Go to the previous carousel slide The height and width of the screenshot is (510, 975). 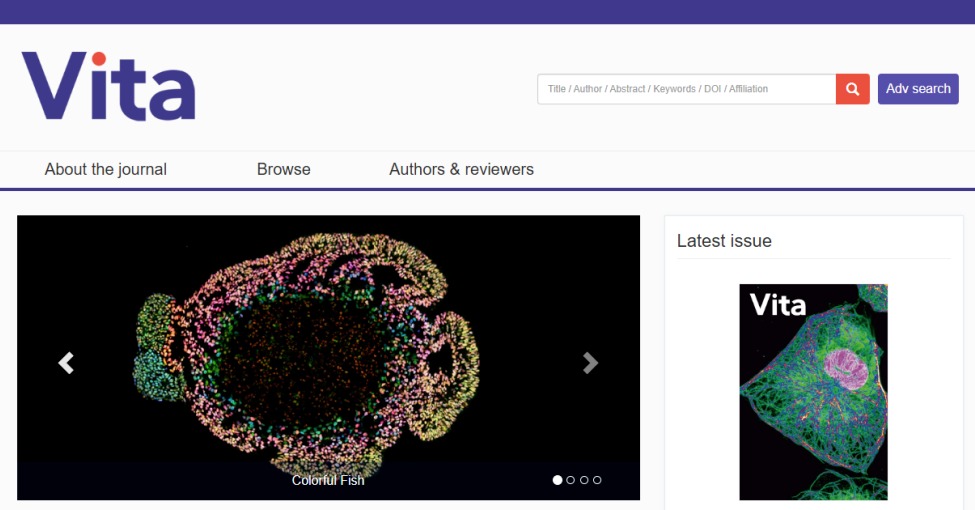click(66, 363)
